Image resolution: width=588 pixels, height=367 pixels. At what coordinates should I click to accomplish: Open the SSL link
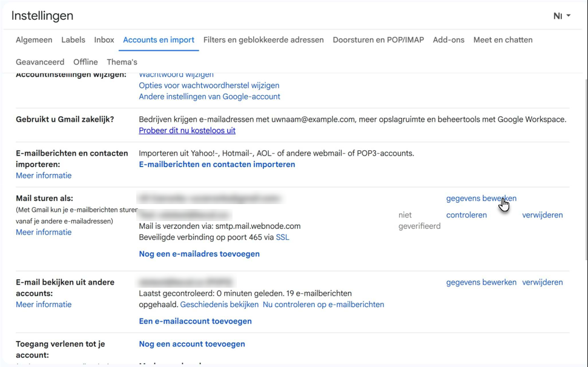click(x=282, y=237)
